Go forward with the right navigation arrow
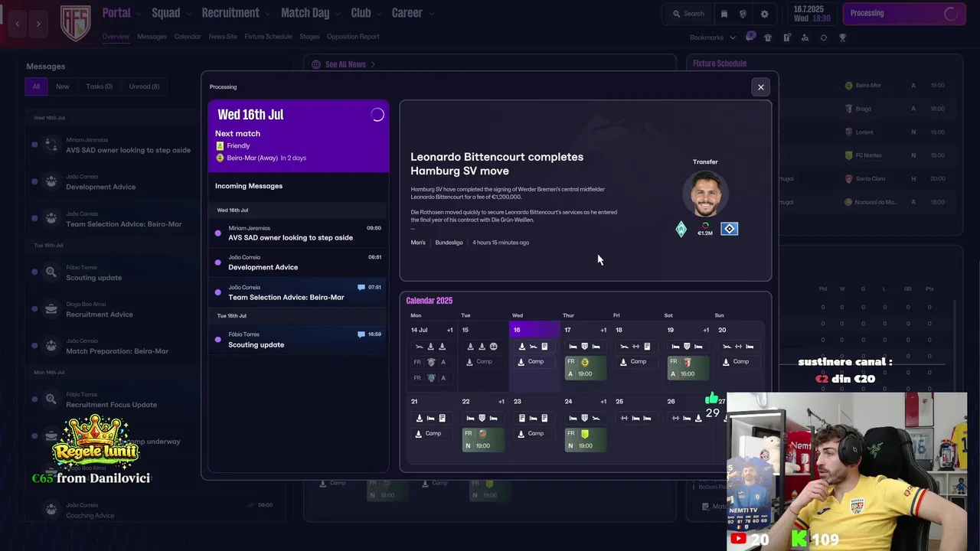Image resolution: width=980 pixels, height=551 pixels. 38,24
